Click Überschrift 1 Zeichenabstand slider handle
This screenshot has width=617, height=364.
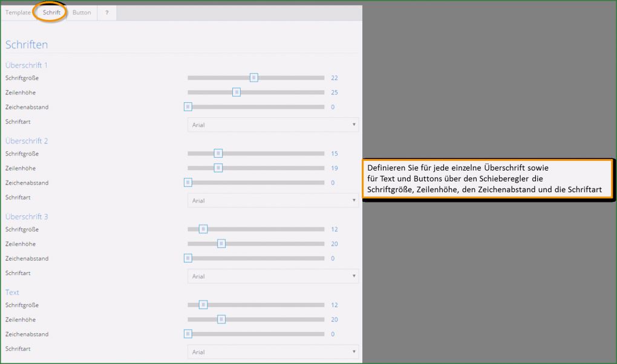pyautogui.click(x=188, y=107)
